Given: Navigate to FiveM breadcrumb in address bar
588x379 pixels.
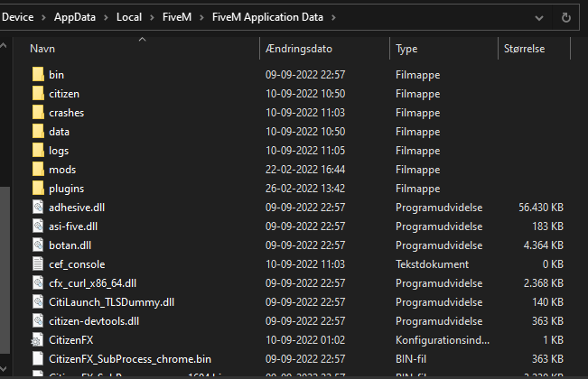Looking at the screenshot, I should click(x=177, y=17).
